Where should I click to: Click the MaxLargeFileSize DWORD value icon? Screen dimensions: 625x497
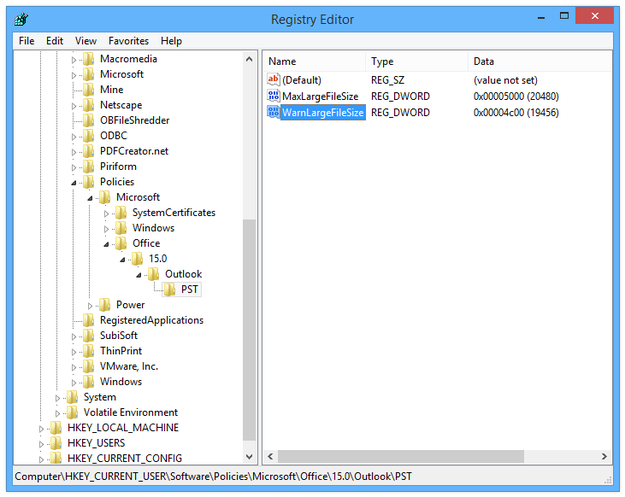click(x=273, y=96)
